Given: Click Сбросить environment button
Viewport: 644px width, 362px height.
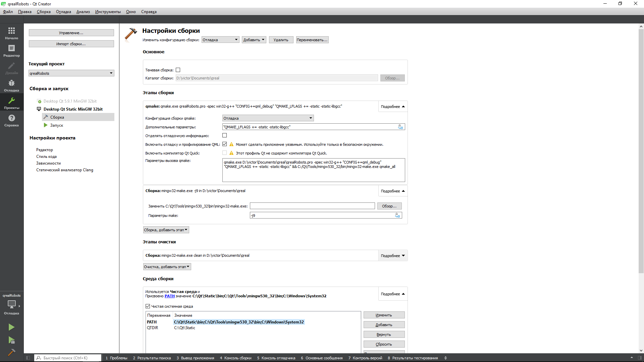Looking at the screenshot, I should (x=384, y=344).
